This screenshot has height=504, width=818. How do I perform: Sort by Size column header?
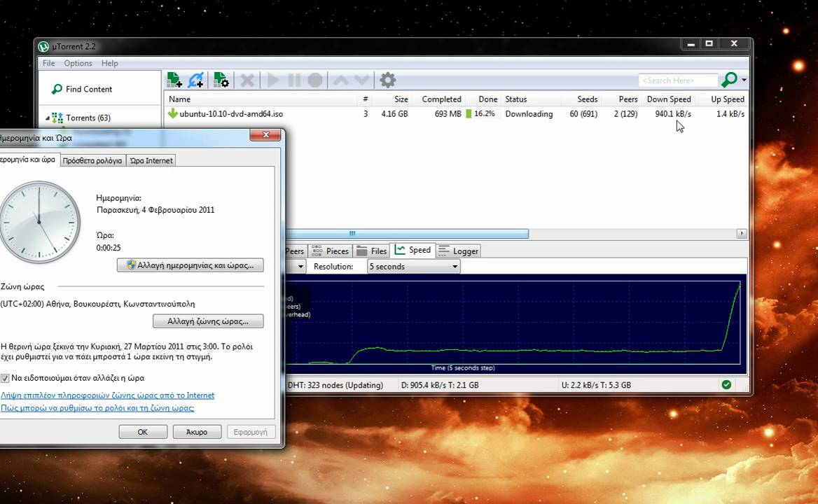pos(401,99)
